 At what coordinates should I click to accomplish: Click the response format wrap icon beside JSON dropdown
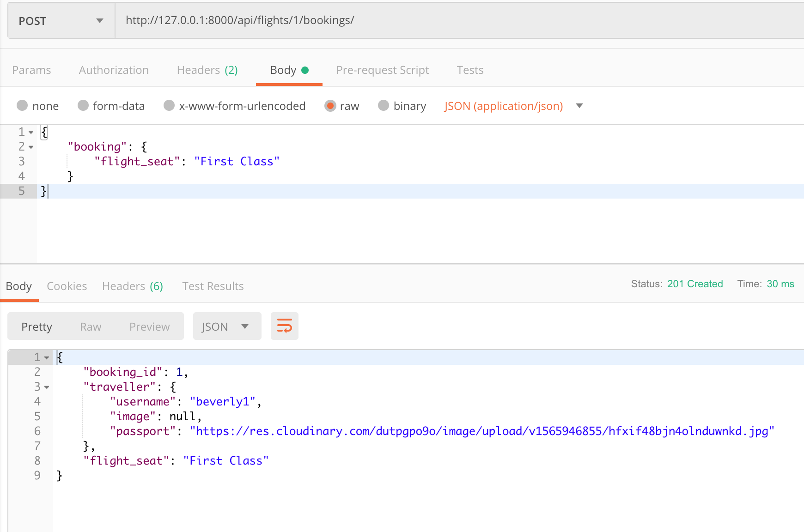(284, 326)
